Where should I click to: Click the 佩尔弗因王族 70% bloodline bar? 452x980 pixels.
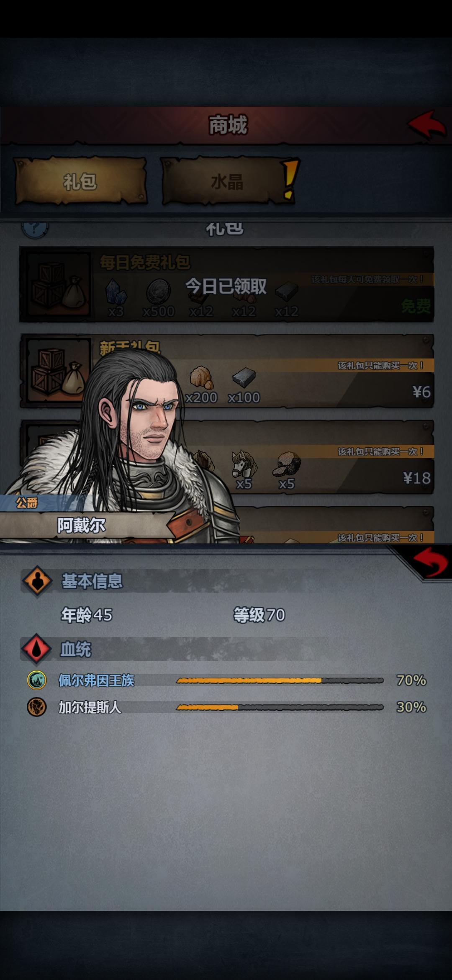click(280, 680)
